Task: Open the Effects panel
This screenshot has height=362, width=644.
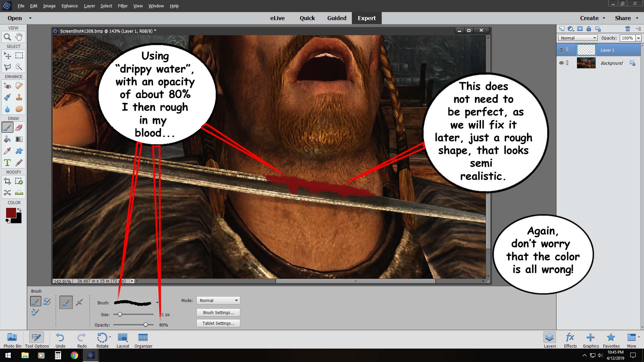Action: click(570, 340)
